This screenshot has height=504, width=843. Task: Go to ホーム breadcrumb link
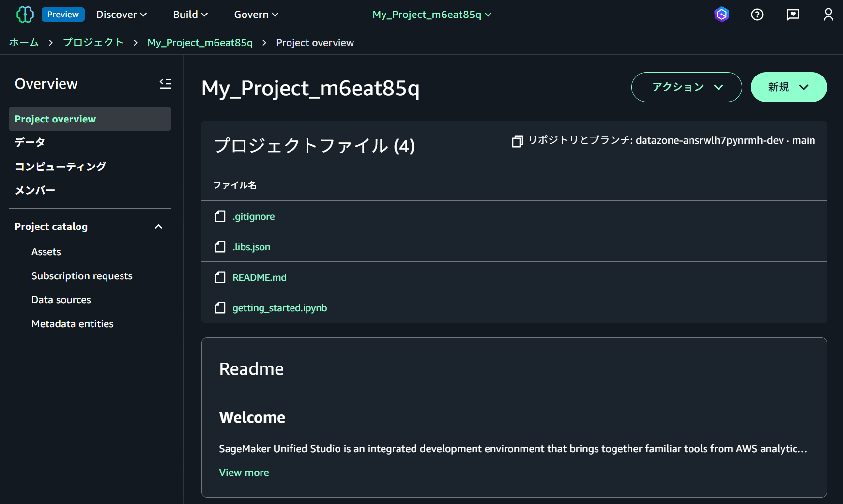coord(24,43)
